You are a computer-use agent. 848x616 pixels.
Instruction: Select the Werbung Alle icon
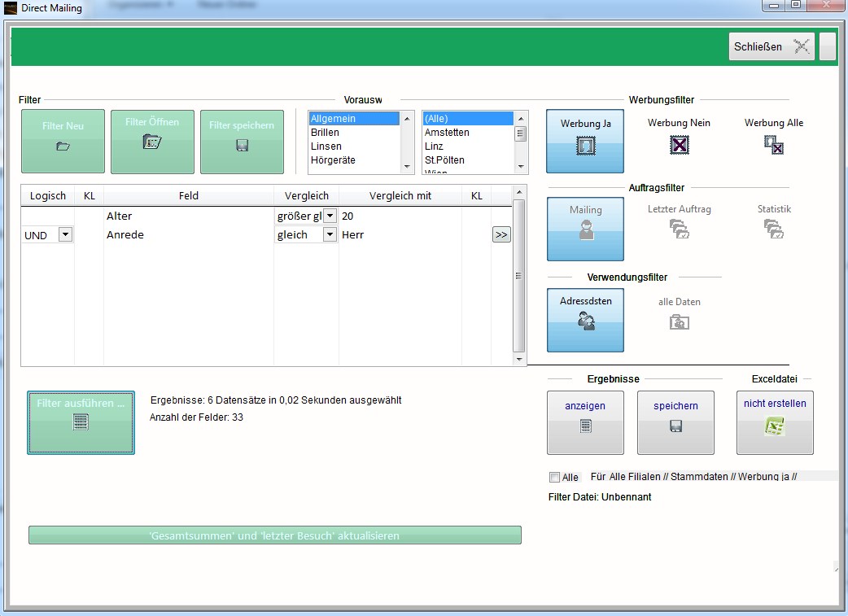click(x=773, y=145)
